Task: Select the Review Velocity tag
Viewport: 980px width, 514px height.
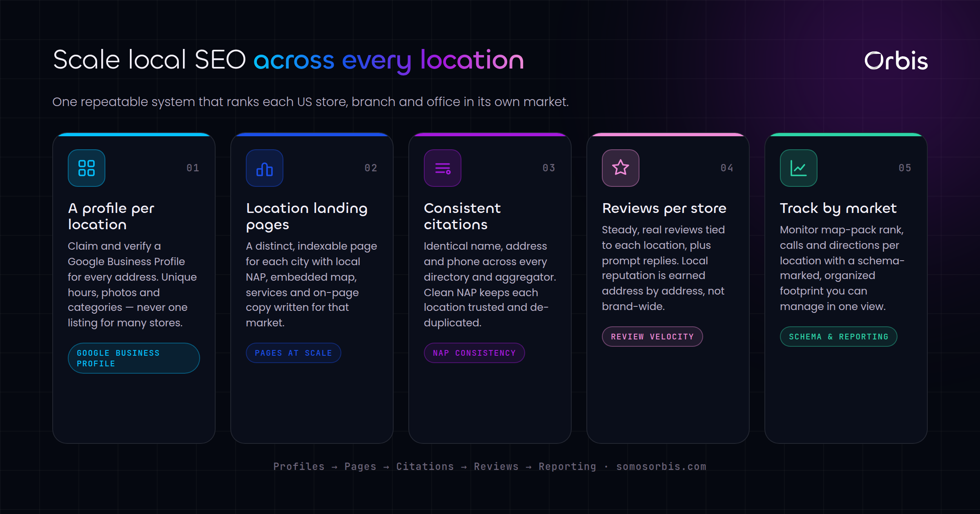Action: pos(653,337)
